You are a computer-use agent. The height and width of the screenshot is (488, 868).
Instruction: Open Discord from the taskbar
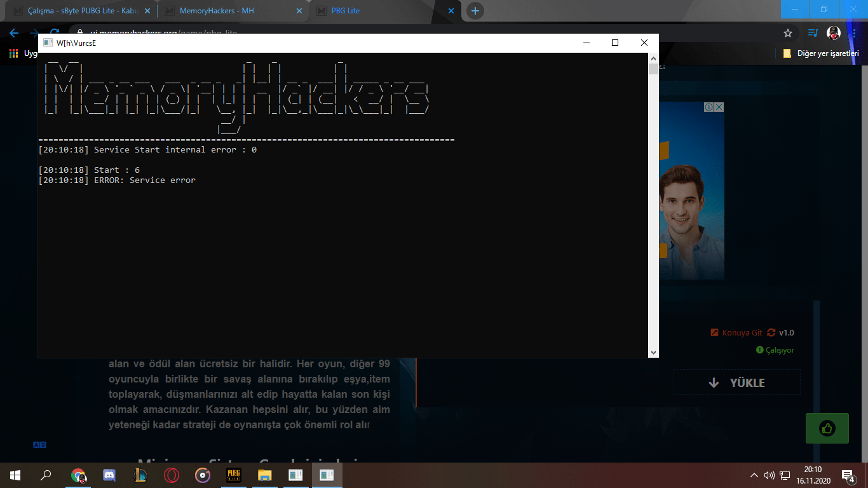click(109, 475)
